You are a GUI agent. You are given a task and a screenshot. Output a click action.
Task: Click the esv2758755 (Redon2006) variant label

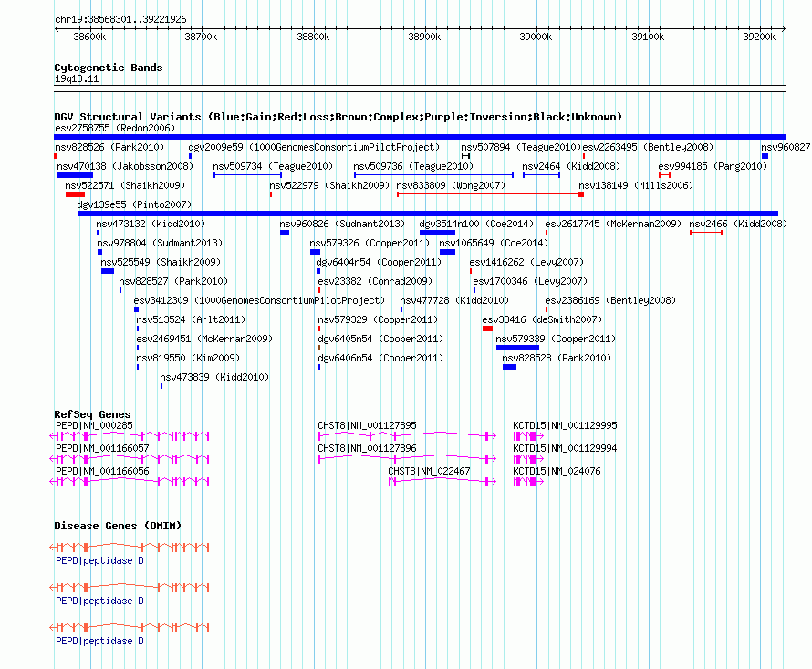click(115, 128)
